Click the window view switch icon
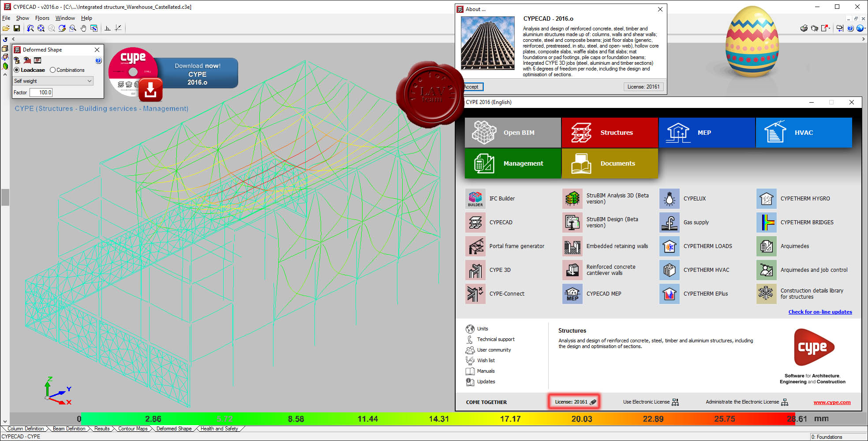868x441 pixels. 94,28
